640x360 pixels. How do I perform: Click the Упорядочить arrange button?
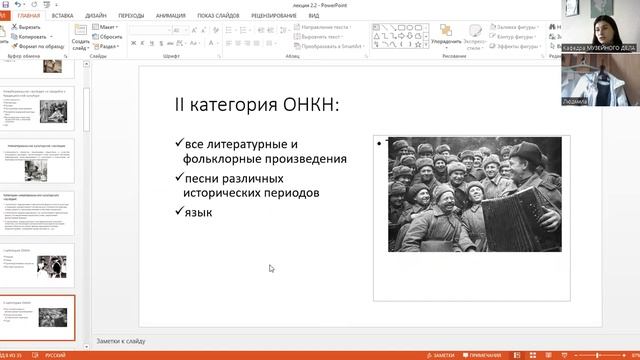click(446, 36)
